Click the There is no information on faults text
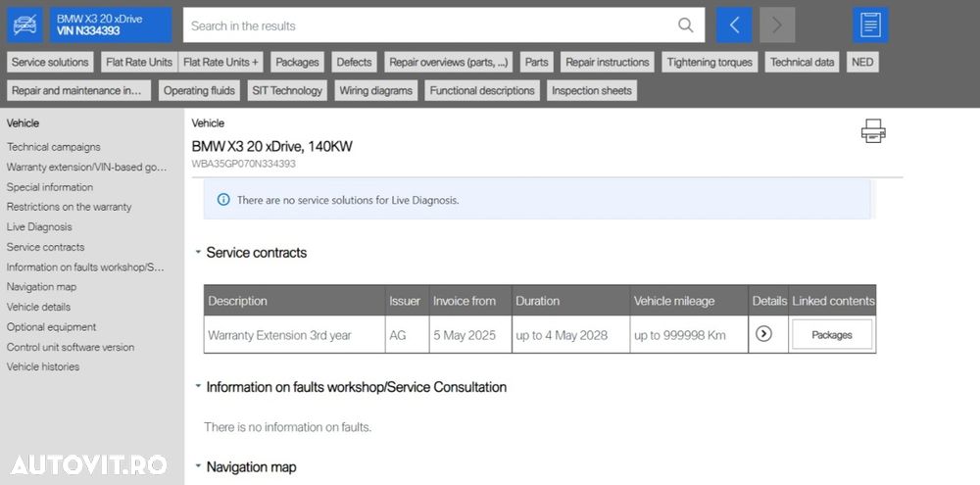980x485 pixels. pos(287,427)
